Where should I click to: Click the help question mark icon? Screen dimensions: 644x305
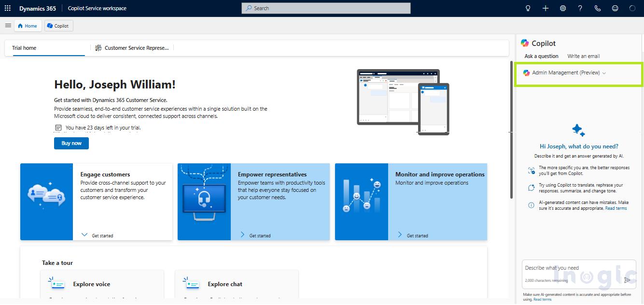(x=580, y=8)
